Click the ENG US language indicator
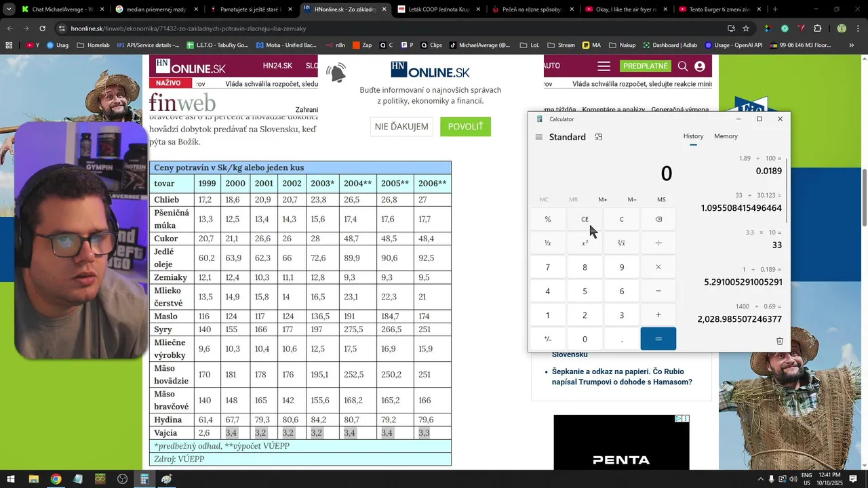868x488 pixels. click(807, 479)
